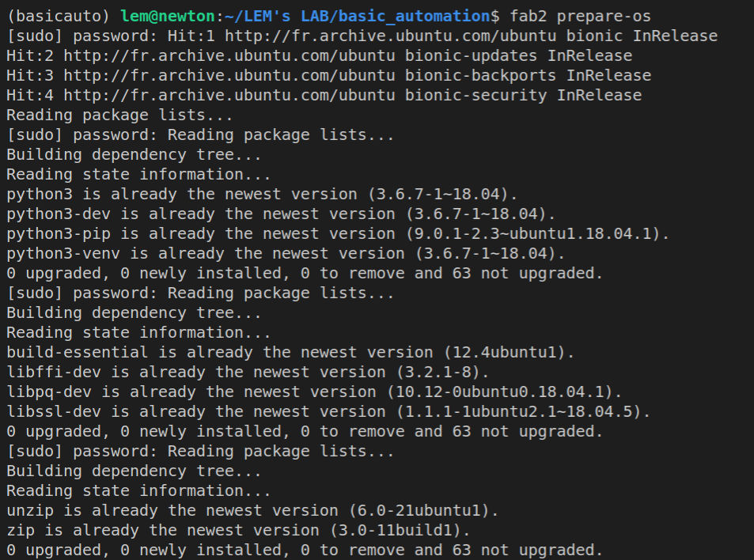
Task: Click the build-essential version line
Action: 290,352
